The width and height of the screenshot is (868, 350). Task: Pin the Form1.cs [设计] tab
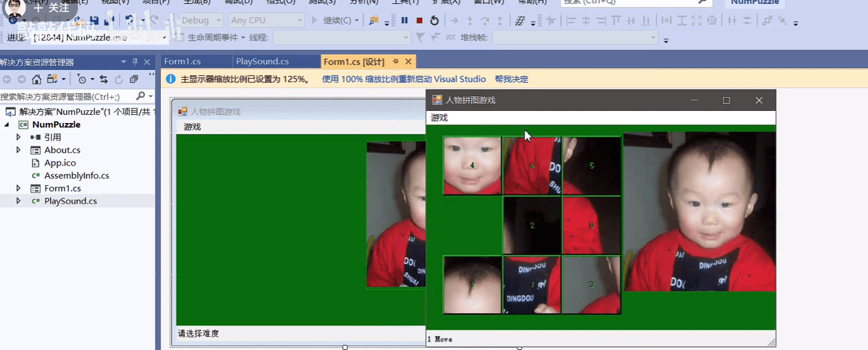point(395,62)
